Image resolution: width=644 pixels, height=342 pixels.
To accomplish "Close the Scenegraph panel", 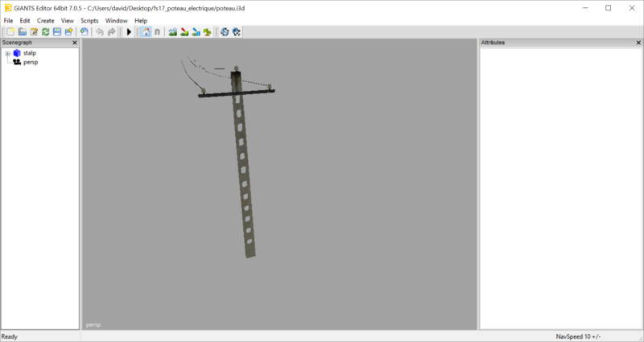I will pyautogui.click(x=75, y=43).
